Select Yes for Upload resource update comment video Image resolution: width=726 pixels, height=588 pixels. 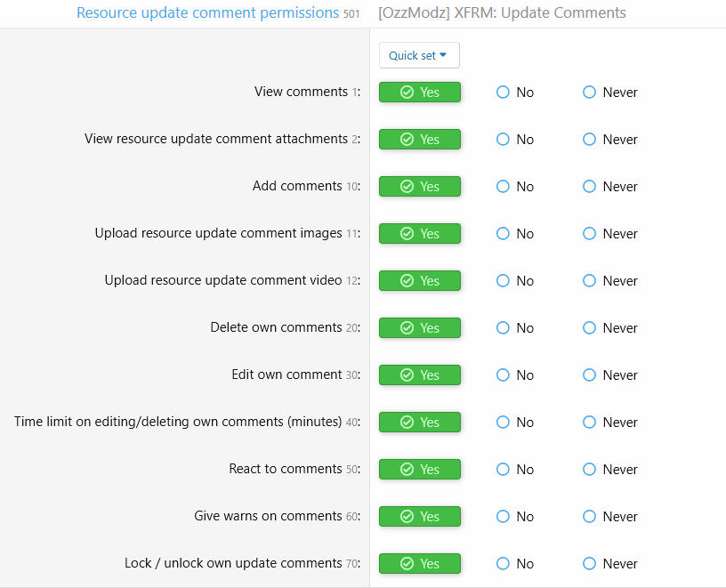[419, 280]
